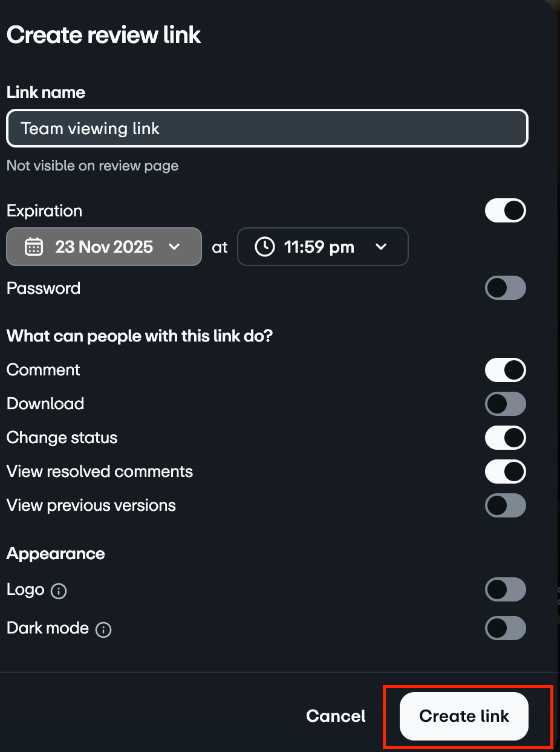
Task: Click the info icon next to Logo
Action: click(59, 591)
